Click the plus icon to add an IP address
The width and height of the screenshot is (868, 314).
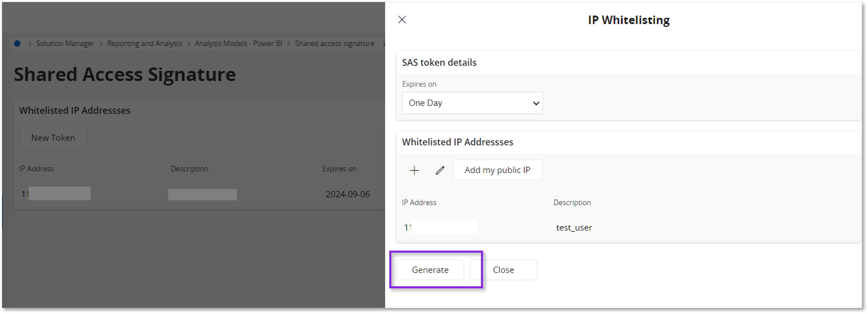coord(414,170)
